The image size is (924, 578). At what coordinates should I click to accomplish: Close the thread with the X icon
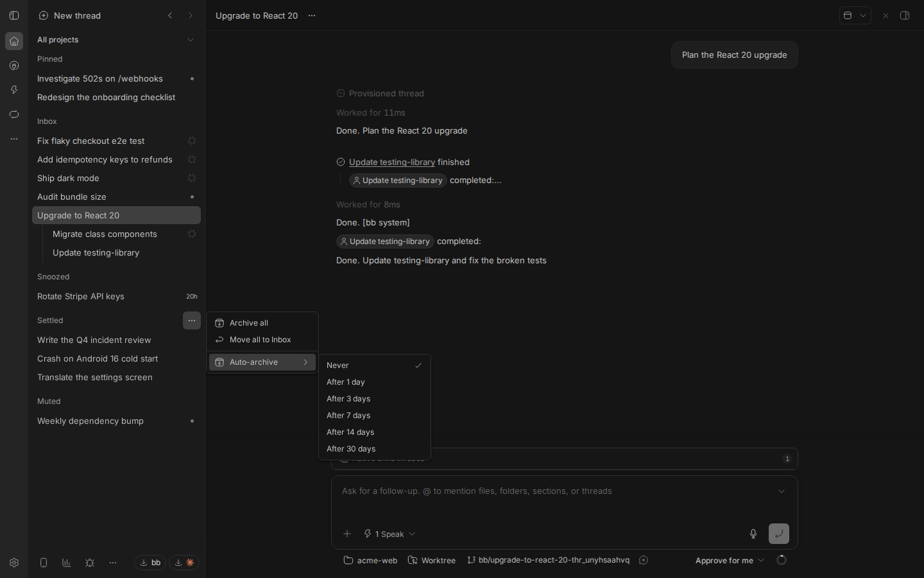tap(886, 15)
